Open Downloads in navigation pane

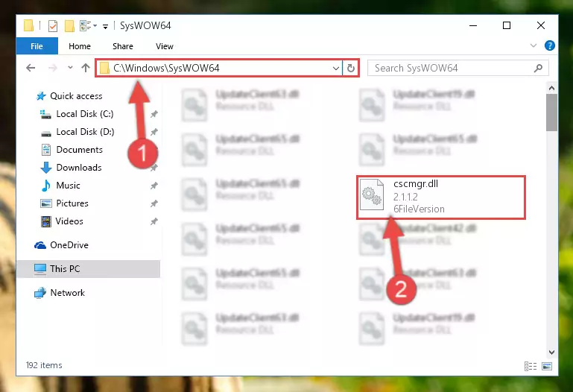click(x=72, y=168)
